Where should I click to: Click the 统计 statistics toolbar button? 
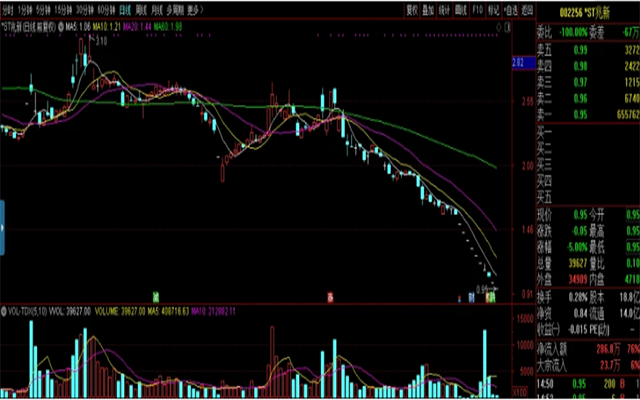[445, 9]
